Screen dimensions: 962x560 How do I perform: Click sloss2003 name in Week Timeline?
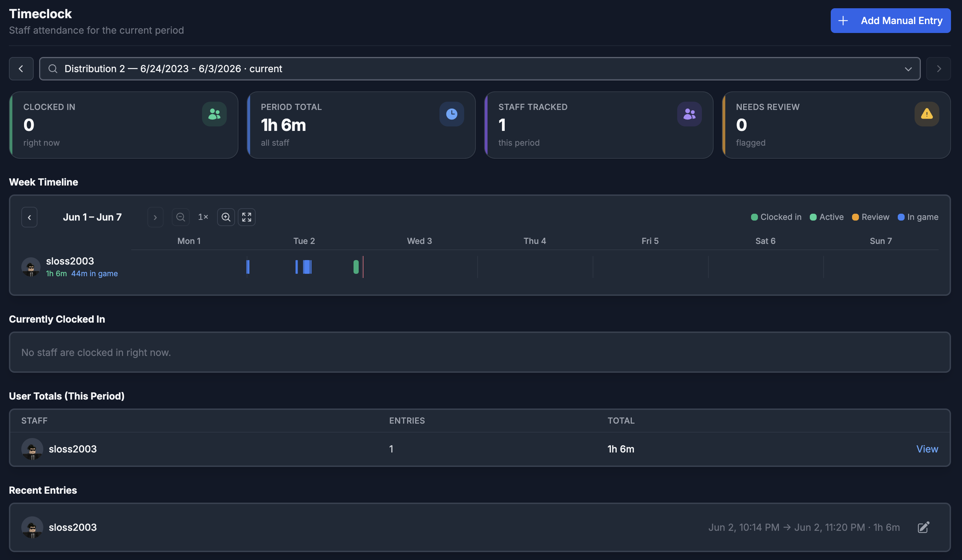pos(70,261)
